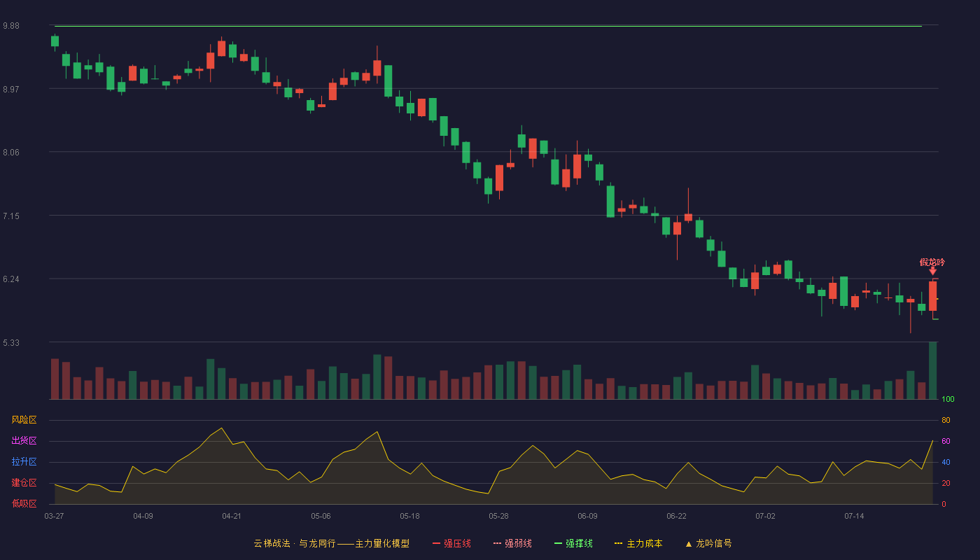Click the last red candlestick under 假龙吟
Screen dimensions: 980x560
click(932, 295)
